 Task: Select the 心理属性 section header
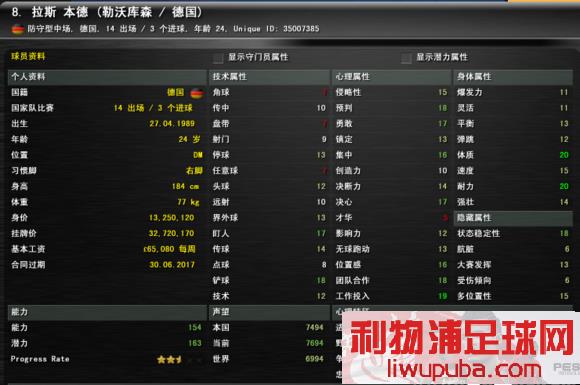coord(392,77)
